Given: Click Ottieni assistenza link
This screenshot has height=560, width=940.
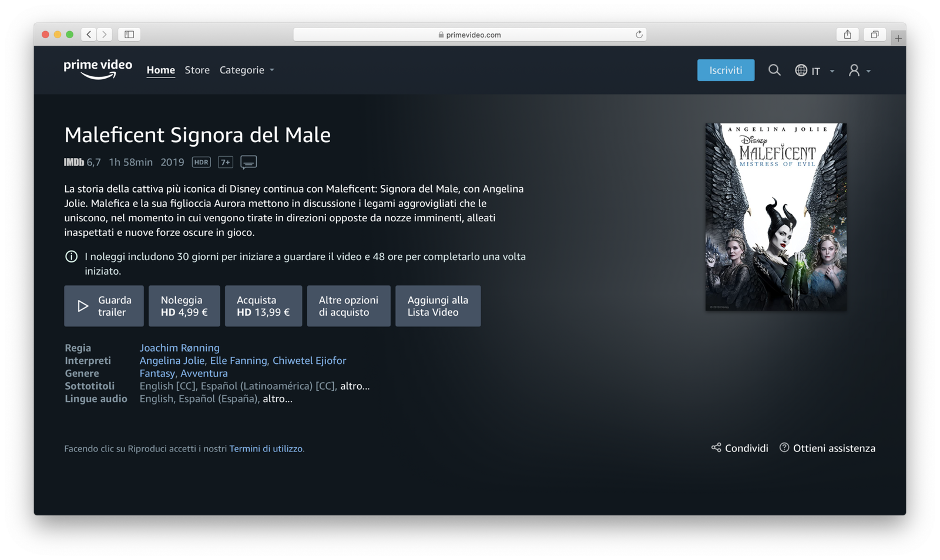Looking at the screenshot, I should click(834, 448).
